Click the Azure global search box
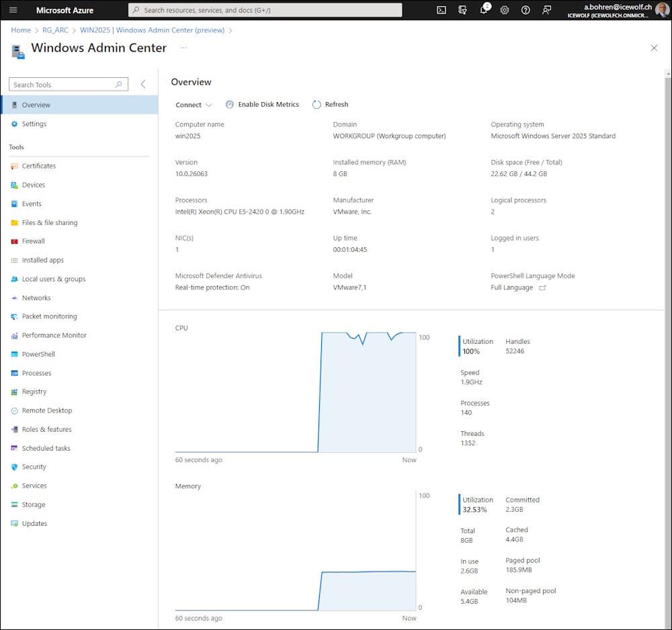 click(x=265, y=10)
